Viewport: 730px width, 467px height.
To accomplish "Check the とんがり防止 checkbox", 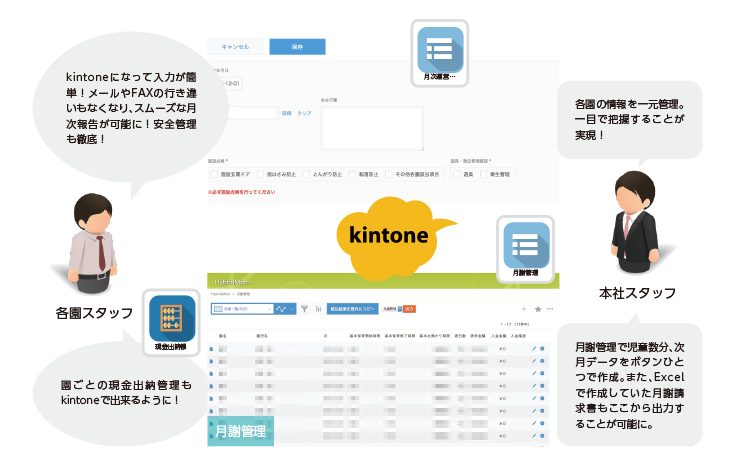I will tap(306, 174).
